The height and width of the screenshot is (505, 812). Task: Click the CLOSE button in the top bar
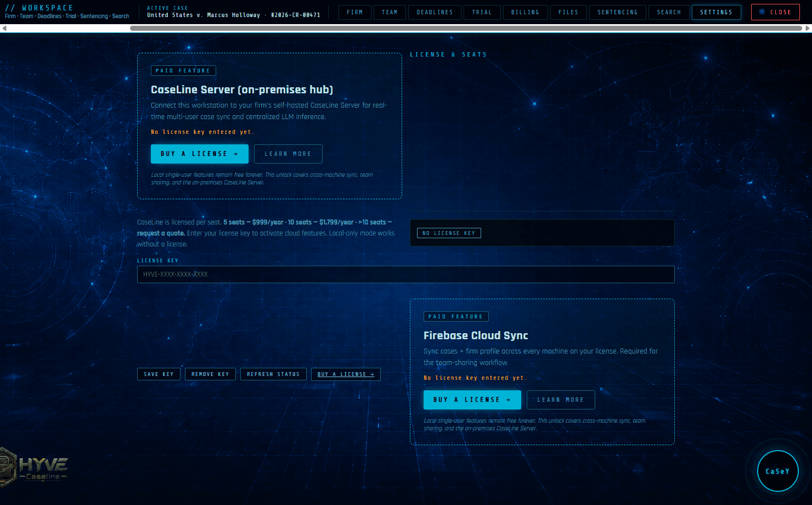[775, 12]
